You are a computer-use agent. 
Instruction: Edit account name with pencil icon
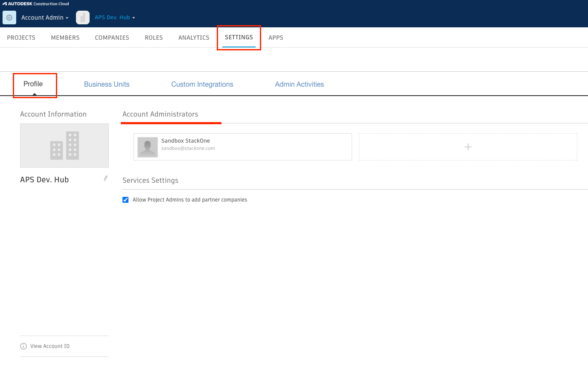[x=105, y=178]
